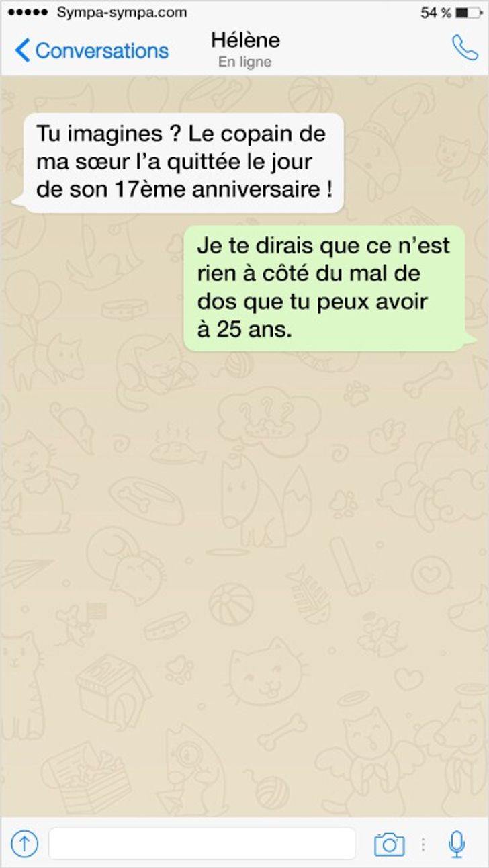Screen dimensions: 489x868
Task: Tap the blue back chevron arrow
Action: 22,50
